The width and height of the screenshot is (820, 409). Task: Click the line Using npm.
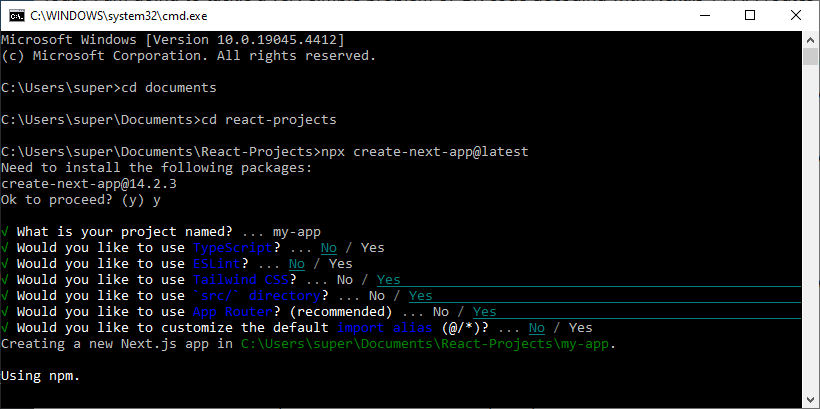point(40,376)
